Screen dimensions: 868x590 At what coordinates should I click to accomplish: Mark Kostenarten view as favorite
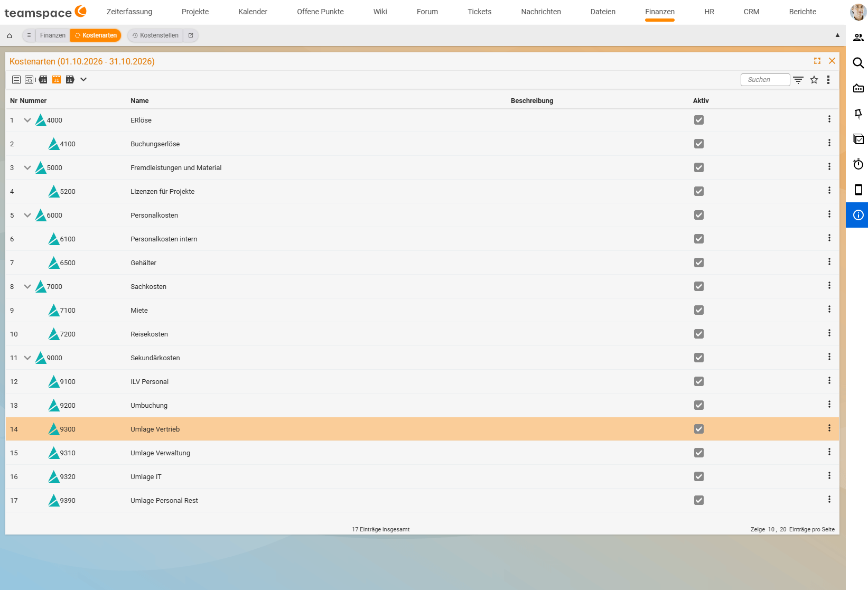pos(814,80)
